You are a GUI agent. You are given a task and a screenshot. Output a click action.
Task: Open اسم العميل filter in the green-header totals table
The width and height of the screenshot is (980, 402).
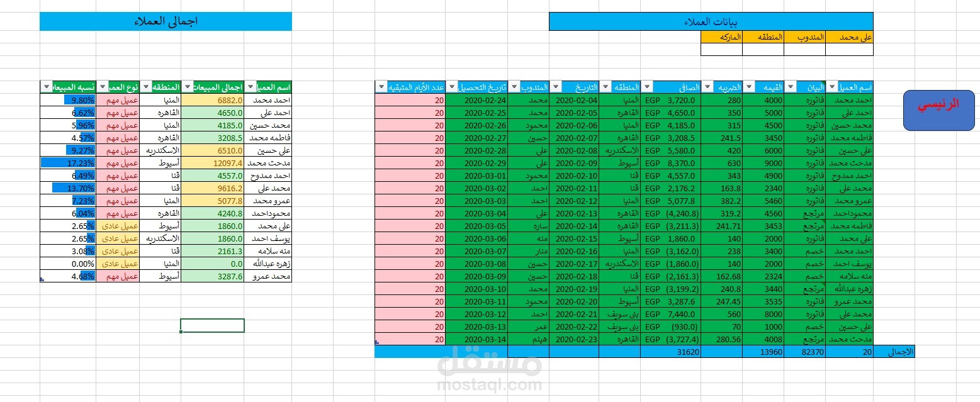251,87
